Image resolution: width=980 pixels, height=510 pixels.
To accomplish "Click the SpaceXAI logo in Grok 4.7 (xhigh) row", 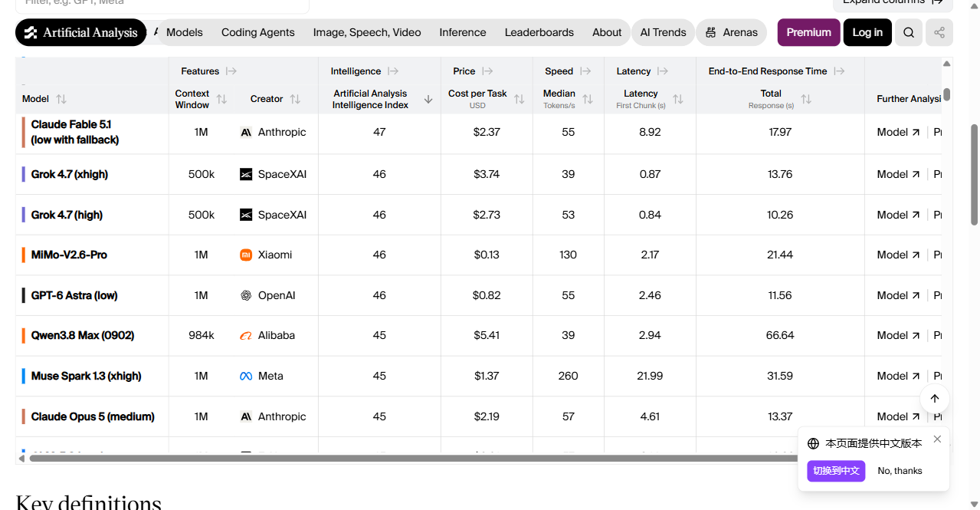I will coord(246,174).
